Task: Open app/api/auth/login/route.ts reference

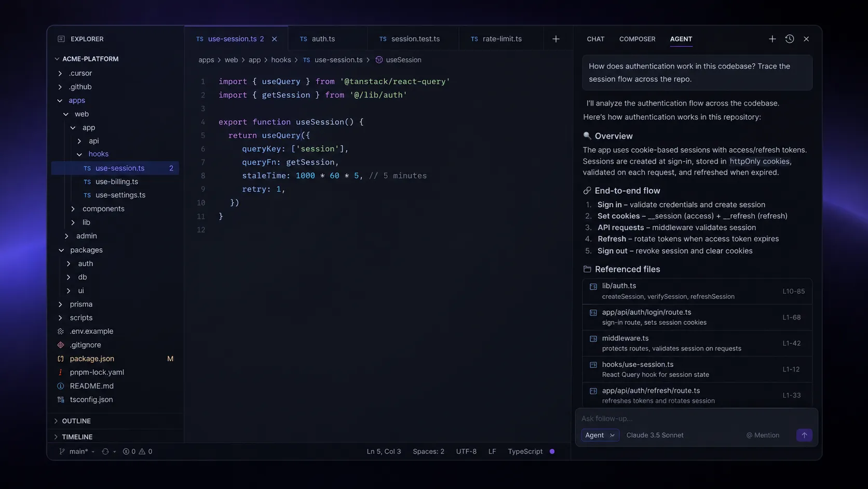Action: tap(697, 317)
